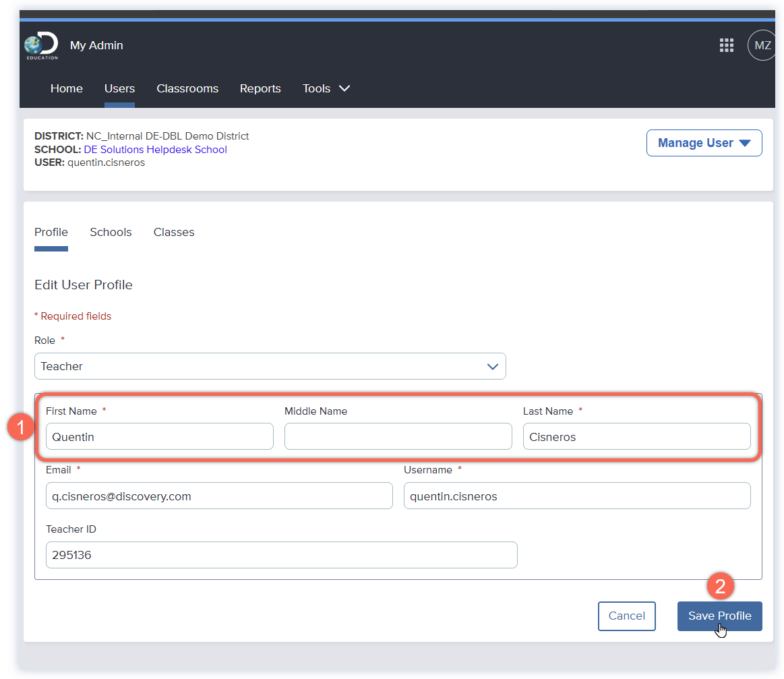
Task: Expand the Tools dropdown menu
Action: [x=326, y=88]
